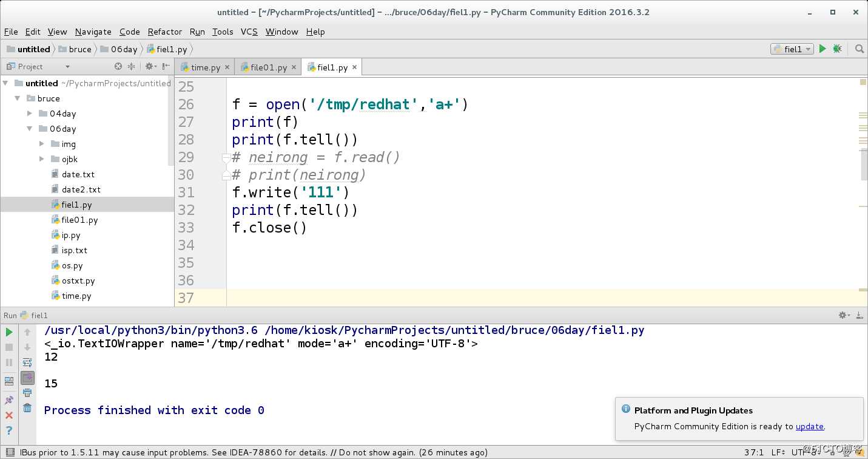Click Platform and Plugin Updates notification title

693,410
